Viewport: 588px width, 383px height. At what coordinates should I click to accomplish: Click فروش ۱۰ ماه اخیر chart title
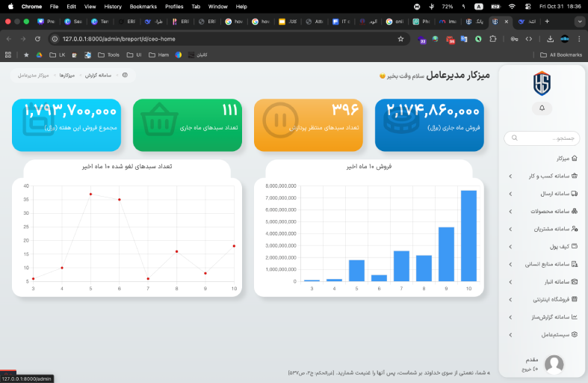click(x=368, y=166)
